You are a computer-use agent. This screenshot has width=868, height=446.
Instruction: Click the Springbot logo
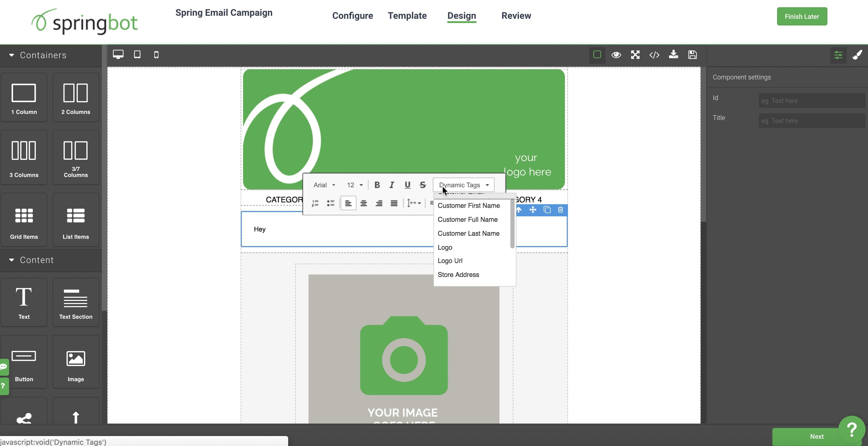[x=84, y=21]
